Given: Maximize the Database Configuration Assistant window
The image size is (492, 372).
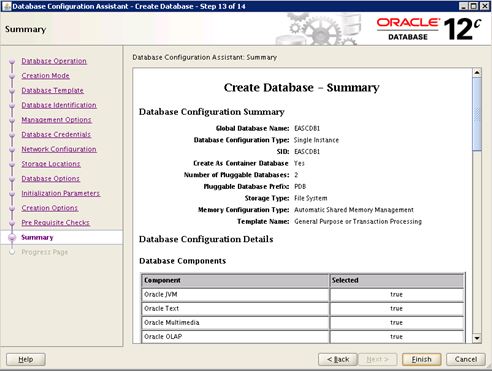Looking at the screenshot, I should (473, 6).
